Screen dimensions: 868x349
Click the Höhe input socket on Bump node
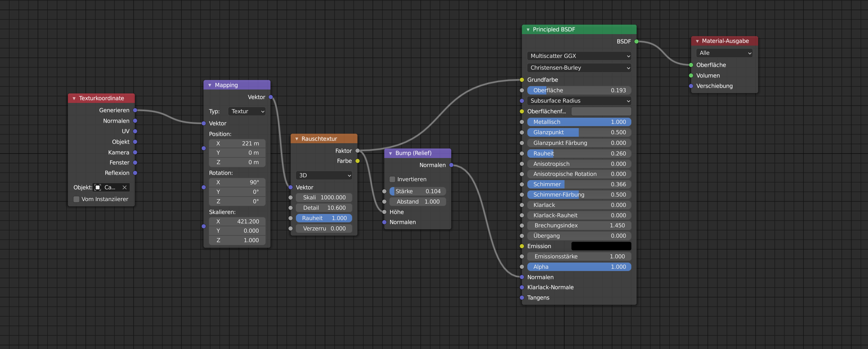coord(384,212)
